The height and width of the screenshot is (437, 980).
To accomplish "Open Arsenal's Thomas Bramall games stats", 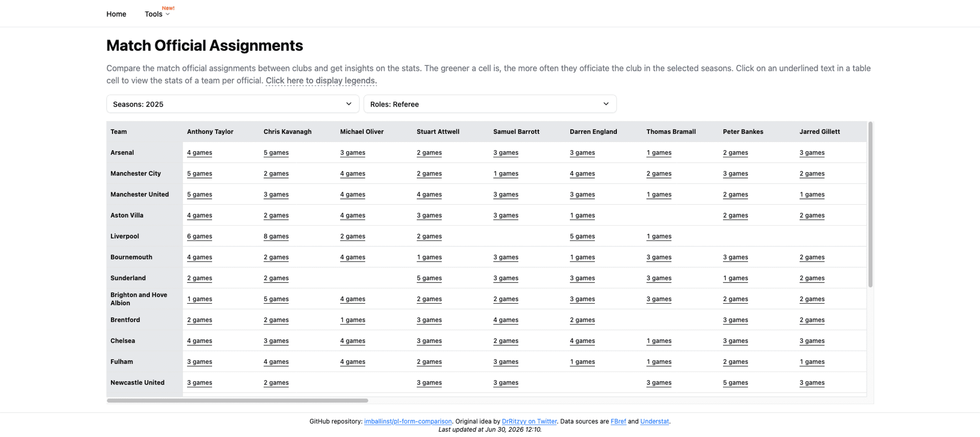I will click(659, 153).
